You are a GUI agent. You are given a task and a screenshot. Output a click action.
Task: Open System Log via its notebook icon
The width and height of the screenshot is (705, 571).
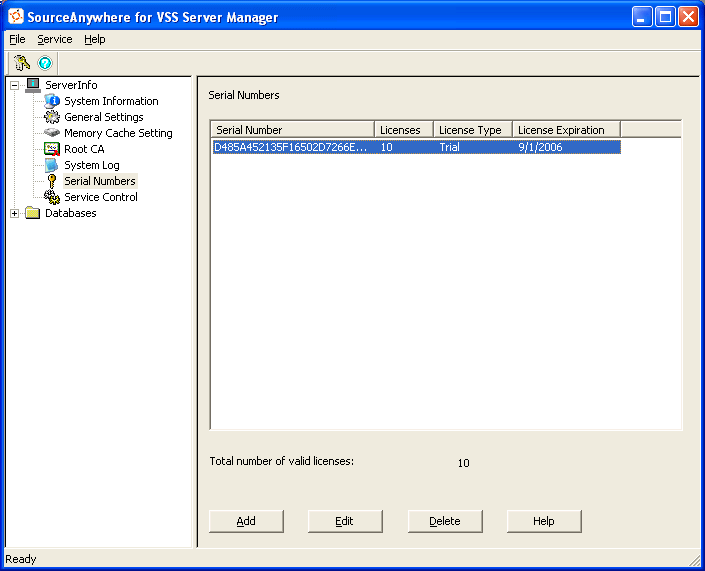point(52,165)
